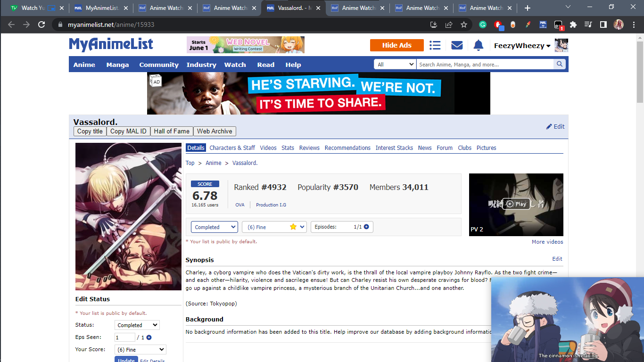
Task: Open MAL messages envelope icon
Action: 457,45
